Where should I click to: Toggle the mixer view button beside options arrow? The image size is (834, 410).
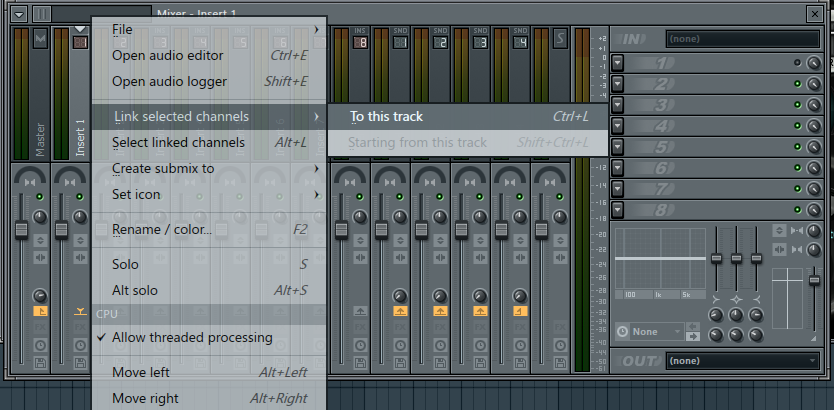coord(41,14)
